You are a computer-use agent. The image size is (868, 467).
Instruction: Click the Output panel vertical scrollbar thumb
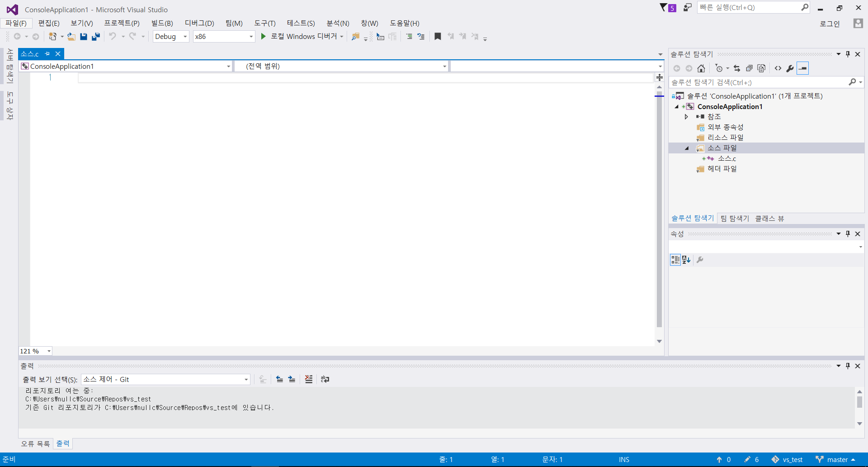[859, 402]
